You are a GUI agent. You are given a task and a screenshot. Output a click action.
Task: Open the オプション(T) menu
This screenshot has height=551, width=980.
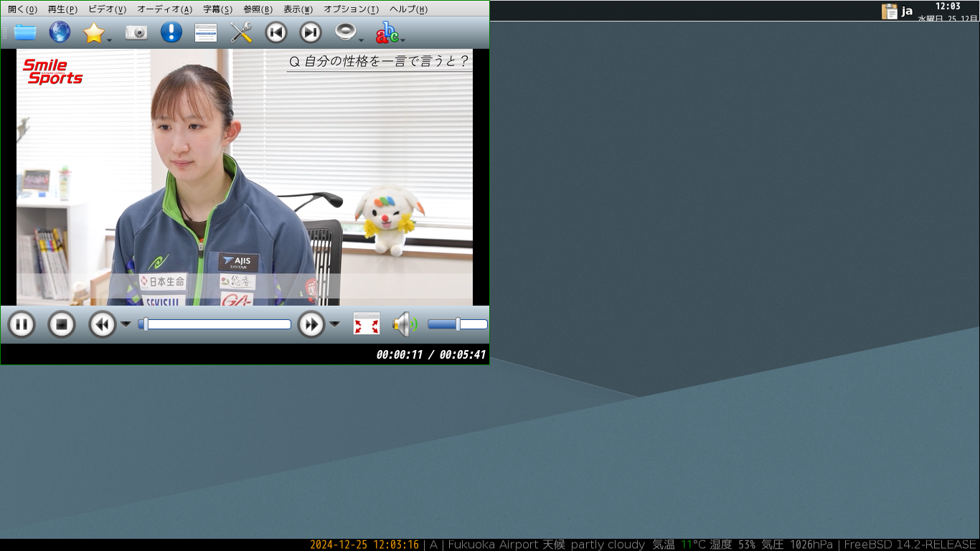click(x=352, y=9)
